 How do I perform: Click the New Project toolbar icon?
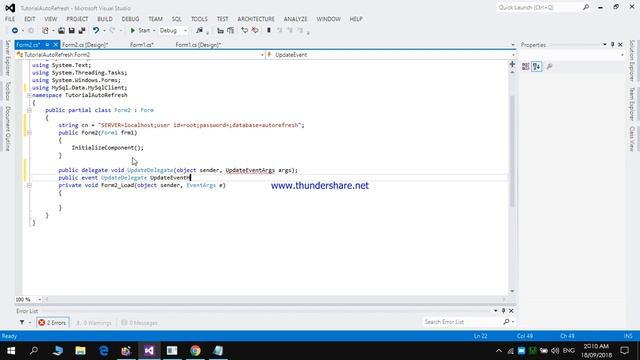point(45,31)
